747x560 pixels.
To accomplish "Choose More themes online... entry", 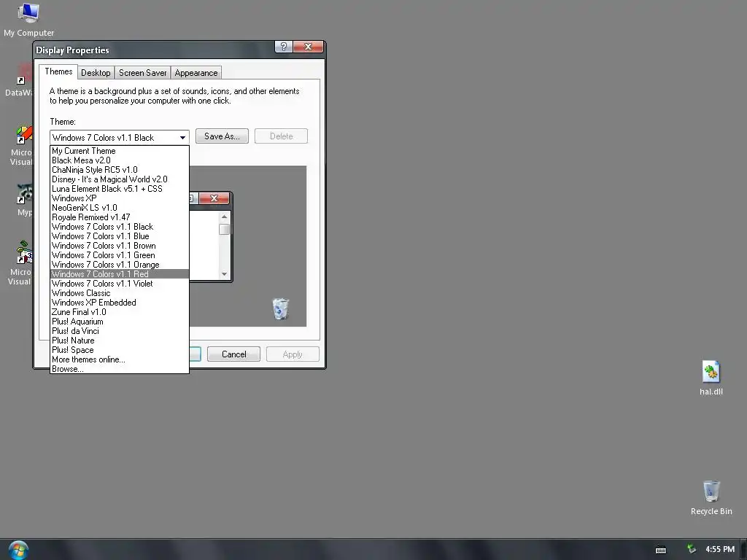I will coord(120,359).
